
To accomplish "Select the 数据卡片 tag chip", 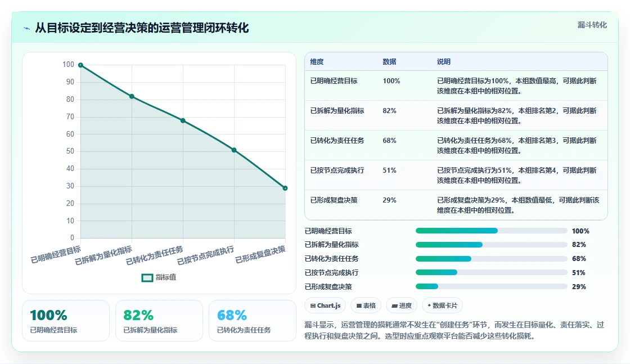I will 442,305.
